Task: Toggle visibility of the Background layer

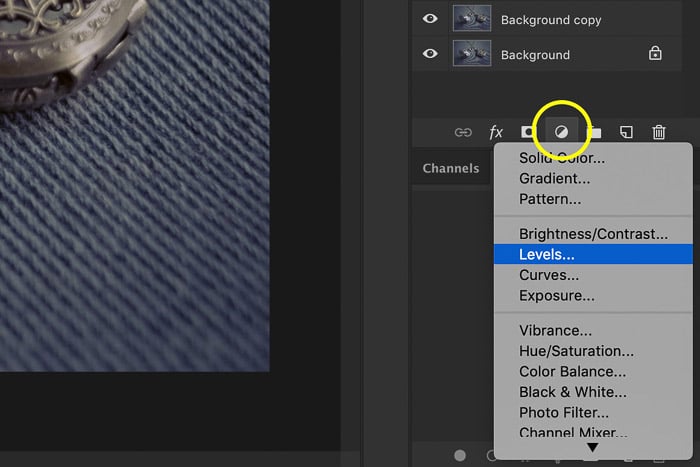Action: (430, 54)
